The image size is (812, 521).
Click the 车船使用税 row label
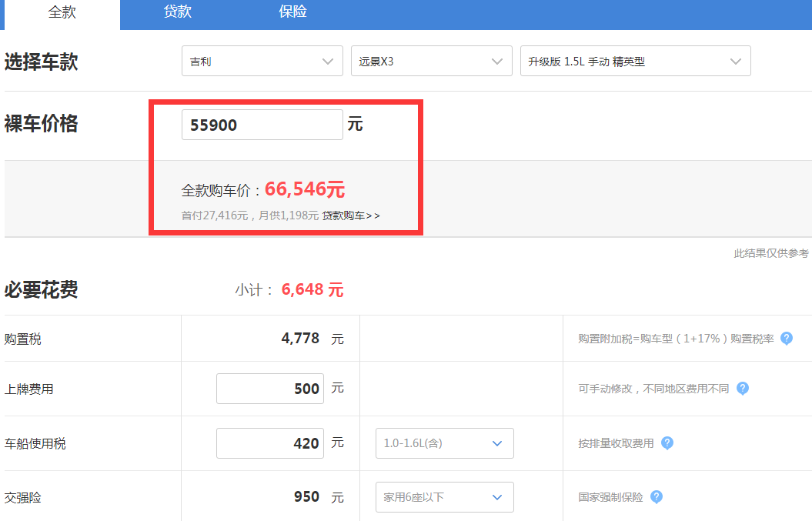coord(35,444)
